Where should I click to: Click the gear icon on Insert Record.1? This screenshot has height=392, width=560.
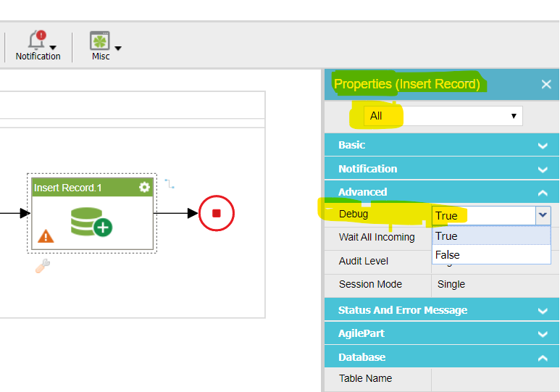pyautogui.click(x=144, y=188)
